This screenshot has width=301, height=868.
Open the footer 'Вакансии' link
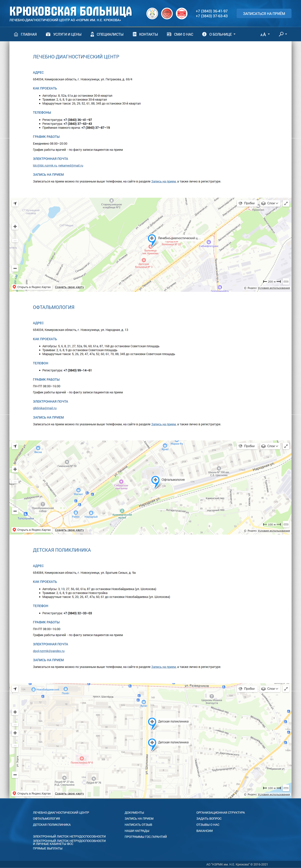pos(205,831)
